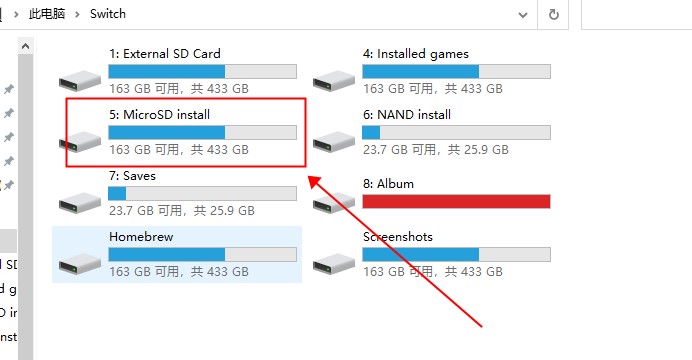Select the External SD Card drive icon
The width and height of the screenshot is (692, 360).
pos(80,81)
